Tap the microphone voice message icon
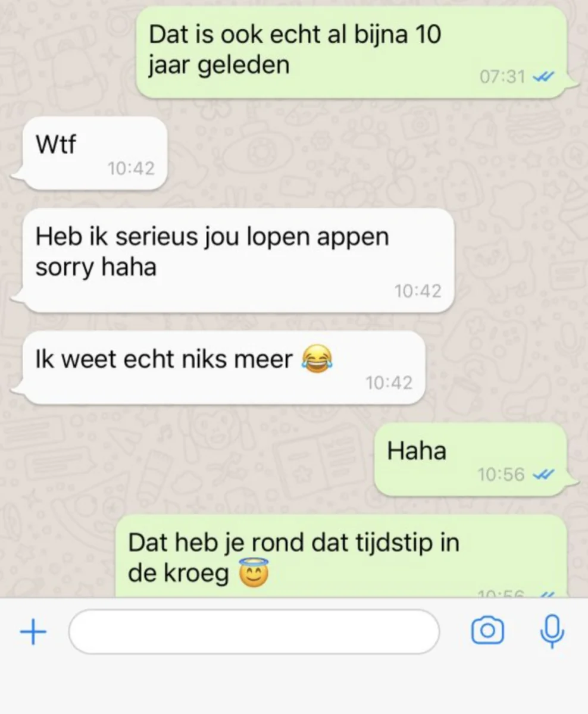The width and height of the screenshot is (588, 714). (552, 631)
